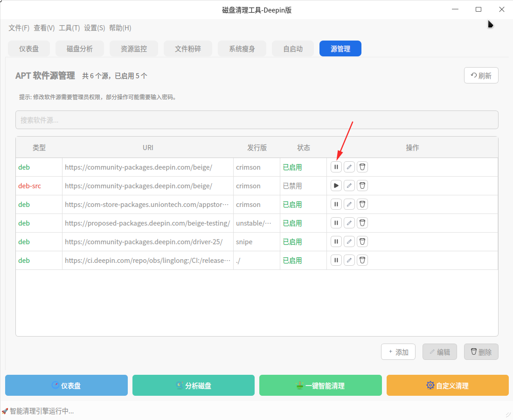Click the pencil icon for the deb-src row
Image resolution: width=513 pixels, height=420 pixels.
pyautogui.click(x=349, y=186)
